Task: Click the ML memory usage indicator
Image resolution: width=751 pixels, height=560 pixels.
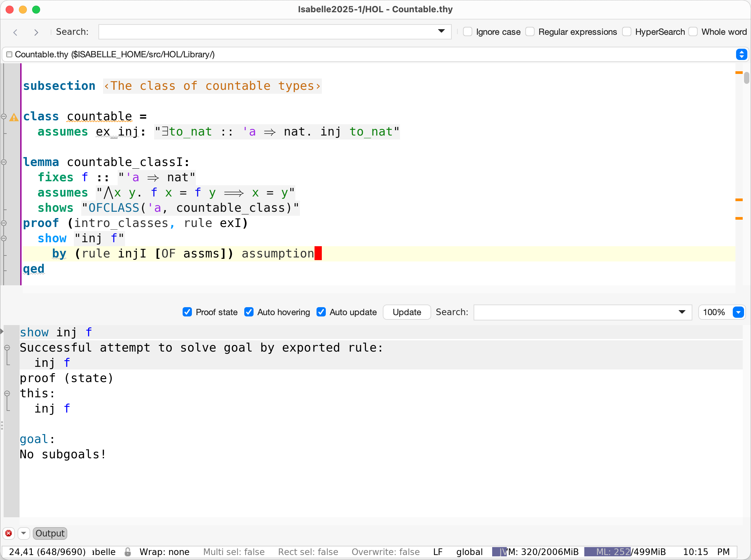Action: pyautogui.click(x=625, y=552)
